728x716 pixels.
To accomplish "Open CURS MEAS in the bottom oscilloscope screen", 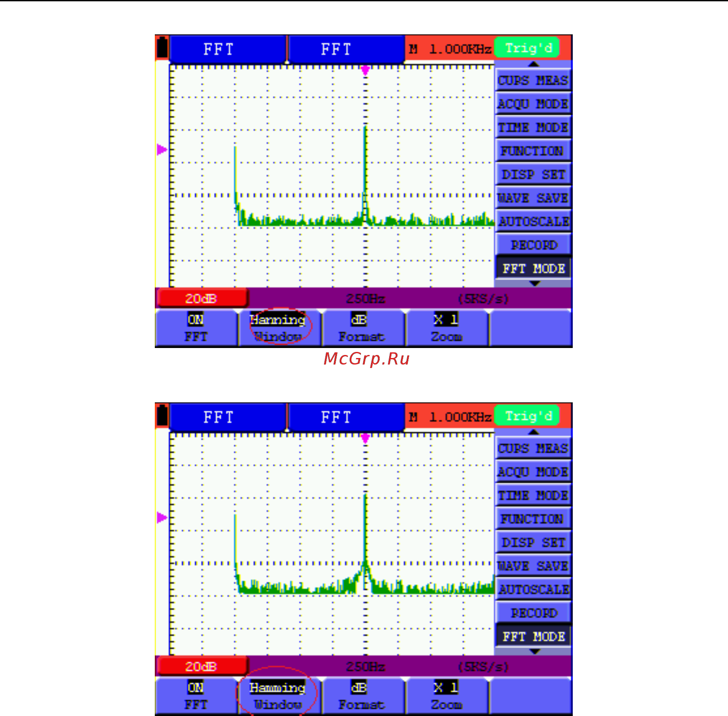I will pyautogui.click(x=533, y=448).
